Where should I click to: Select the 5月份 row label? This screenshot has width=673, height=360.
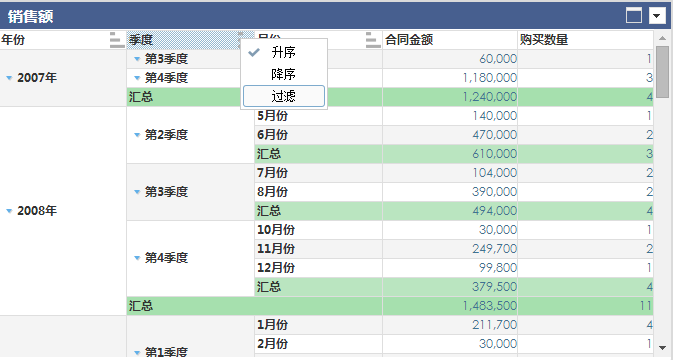click(x=273, y=116)
